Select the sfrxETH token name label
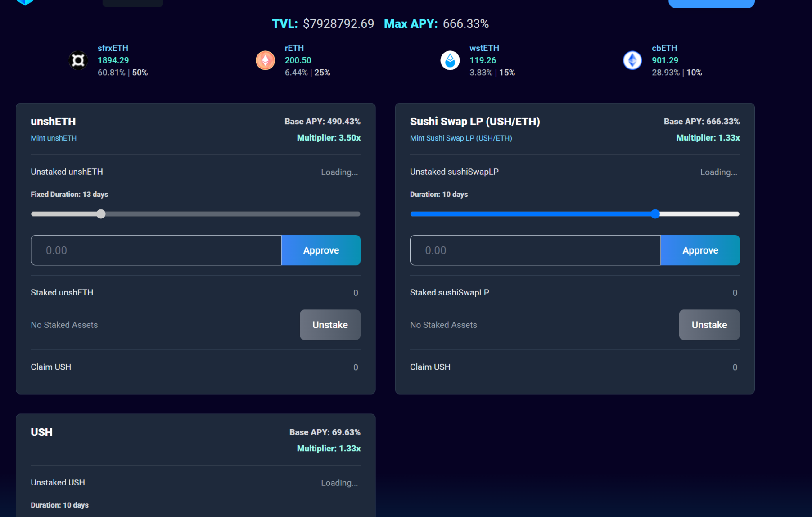812x517 pixels. pyautogui.click(x=113, y=48)
